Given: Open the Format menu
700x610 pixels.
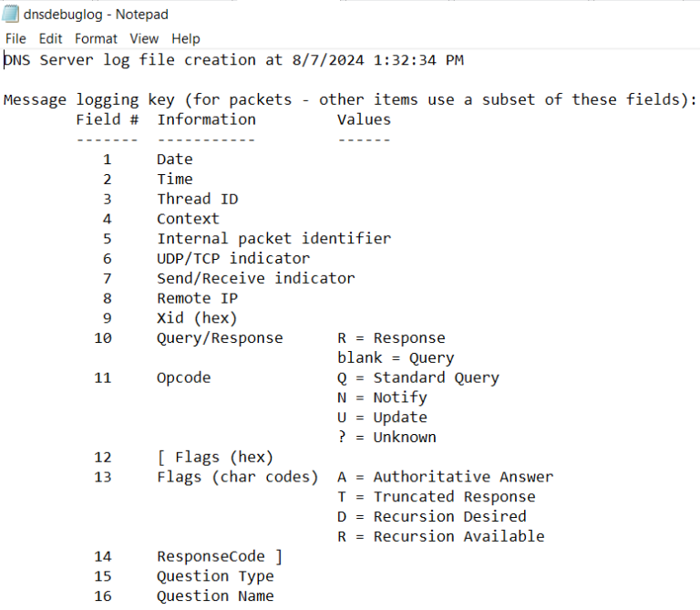Looking at the screenshot, I should (x=96, y=39).
